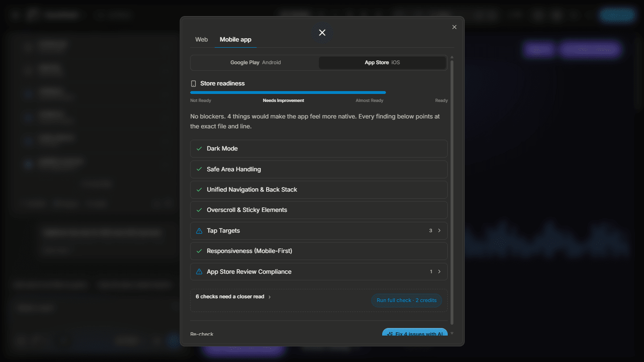This screenshot has width=644, height=362.
Task: Click the checkmark on Overscroll & Sticky Elements
Action: coord(199,210)
